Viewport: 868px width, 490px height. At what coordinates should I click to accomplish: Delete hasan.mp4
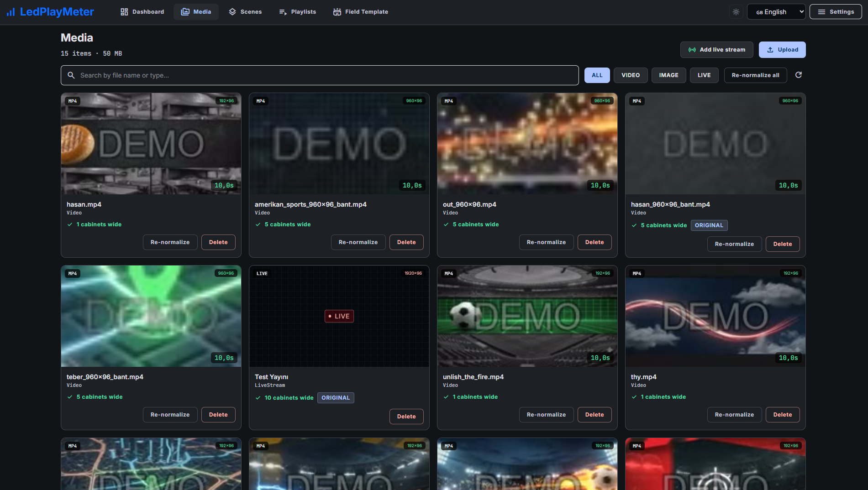[218, 242]
